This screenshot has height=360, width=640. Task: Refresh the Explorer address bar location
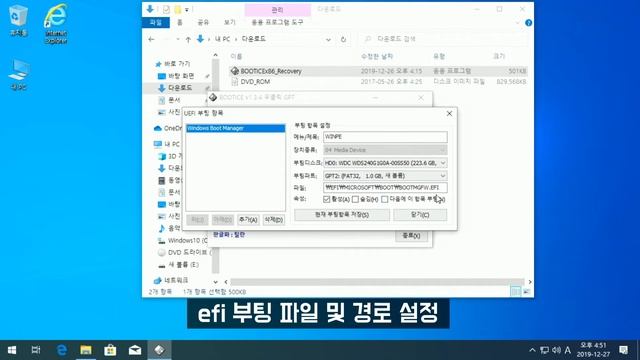[343, 39]
